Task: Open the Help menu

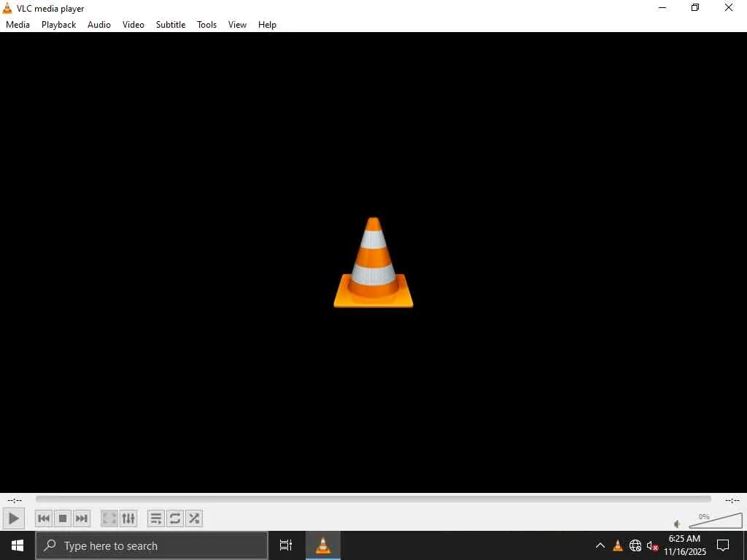Action: coord(267,25)
